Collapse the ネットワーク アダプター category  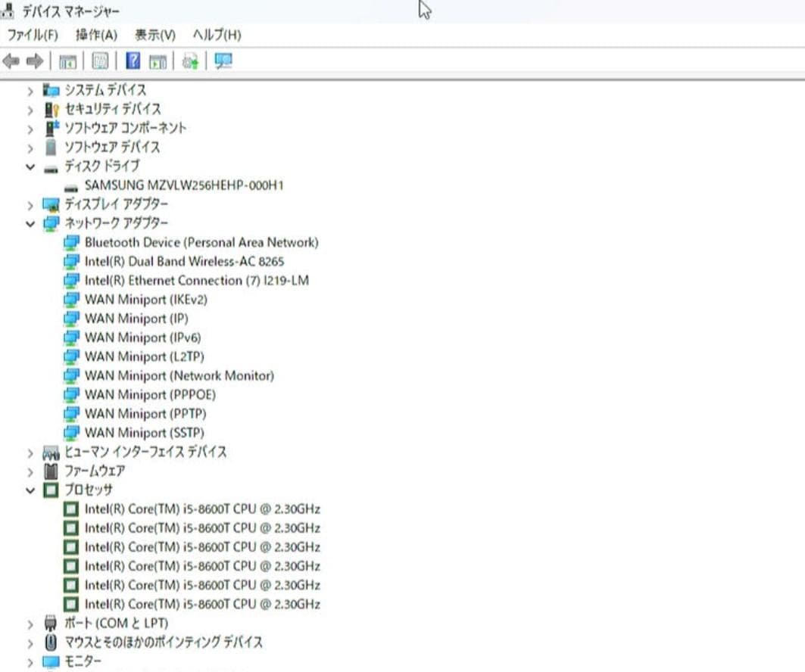point(30,223)
